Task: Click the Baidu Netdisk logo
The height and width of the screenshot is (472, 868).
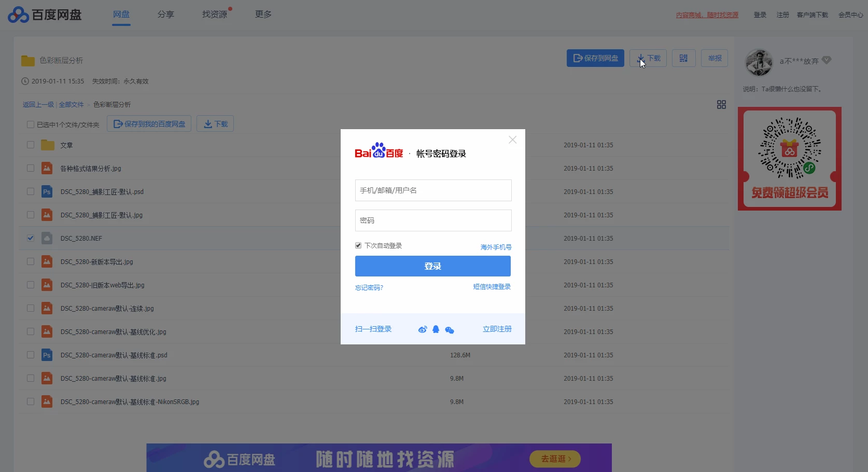Action: [x=45, y=15]
